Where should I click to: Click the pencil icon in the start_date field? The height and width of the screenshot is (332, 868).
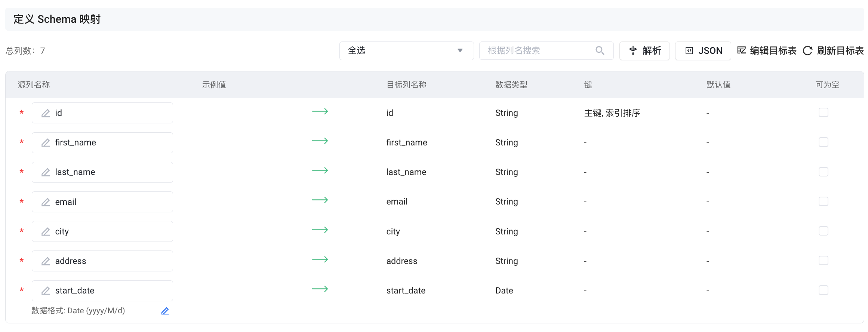pyautogui.click(x=46, y=291)
